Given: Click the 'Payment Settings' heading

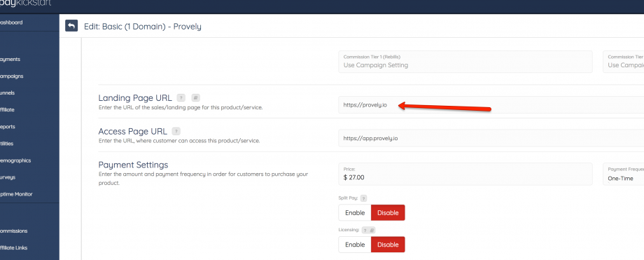Looking at the screenshot, I should (x=133, y=165).
